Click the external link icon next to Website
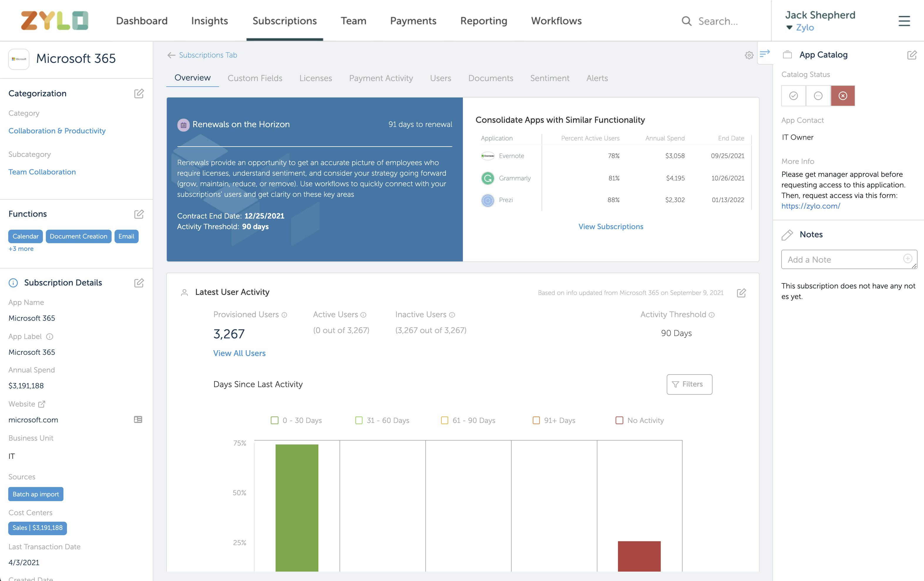The height and width of the screenshot is (581, 924). tap(42, 404)
